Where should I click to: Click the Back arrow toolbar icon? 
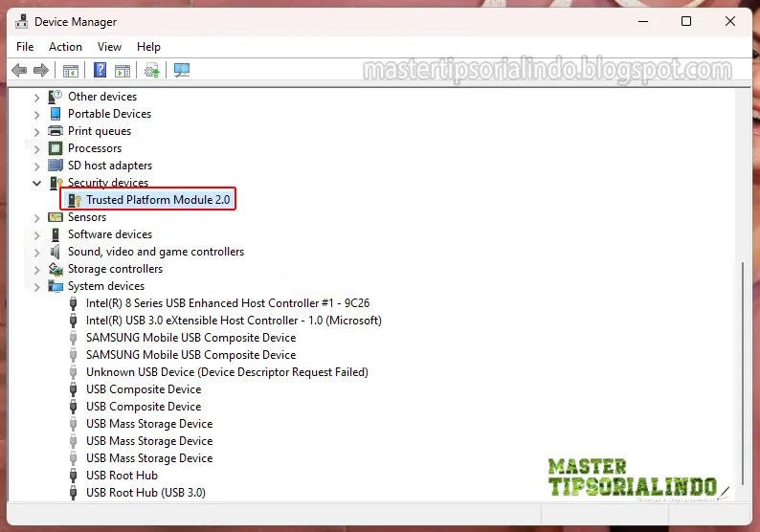coord(19,71)
